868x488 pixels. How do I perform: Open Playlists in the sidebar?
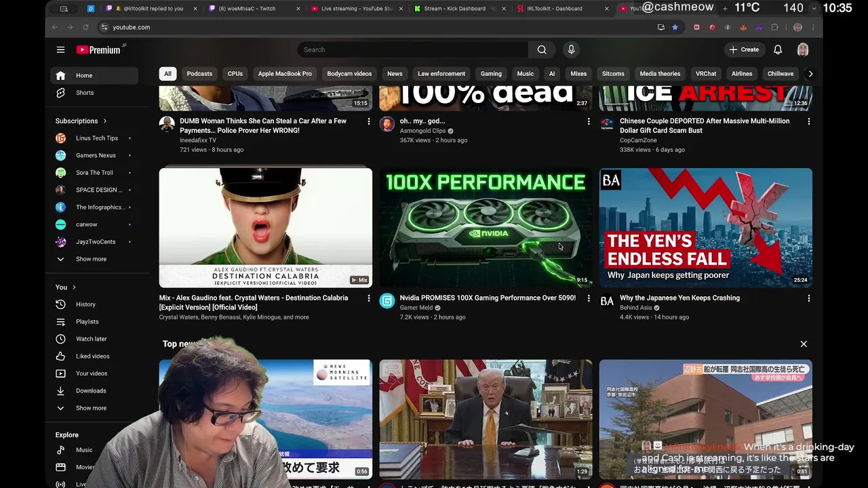[x=94, y=321]
